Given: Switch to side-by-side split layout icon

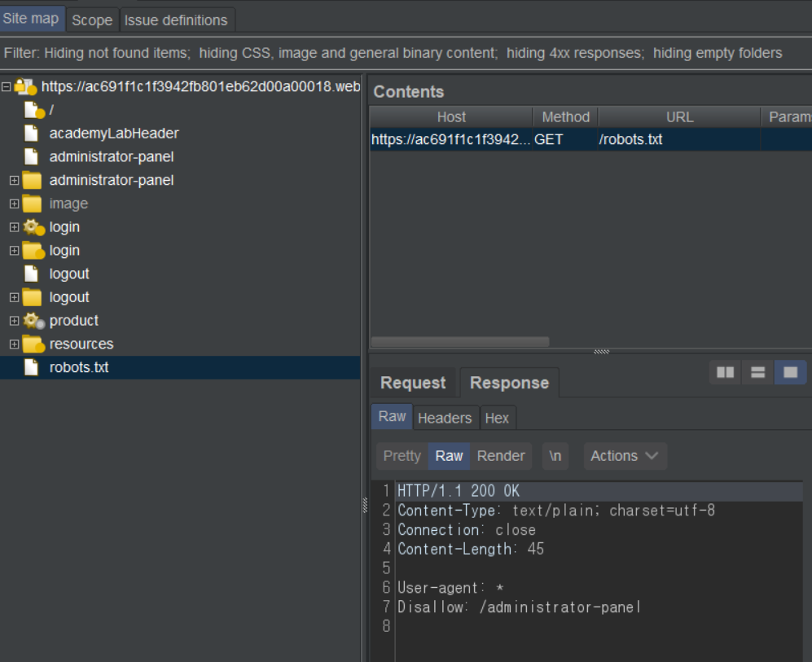Looking at the screenshot, I should tap(725, 372).
